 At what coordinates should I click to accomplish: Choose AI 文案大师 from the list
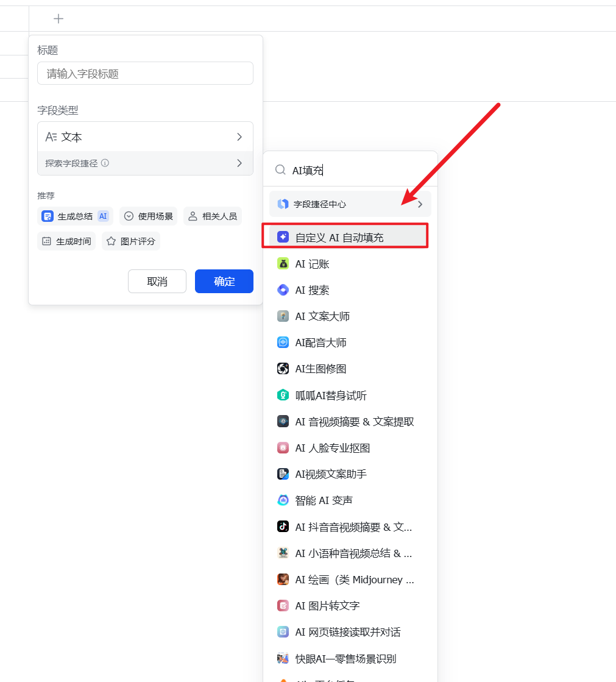tap(349, 316)
